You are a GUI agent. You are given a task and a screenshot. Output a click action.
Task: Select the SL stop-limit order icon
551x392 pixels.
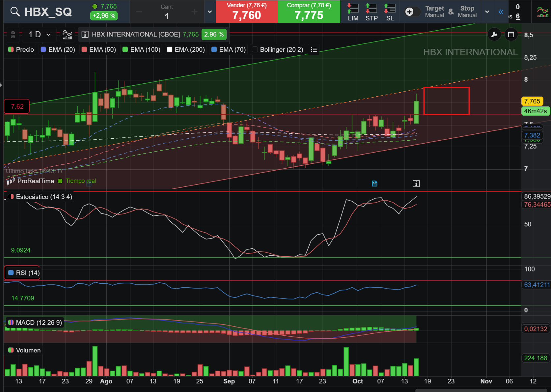(390, 12)
